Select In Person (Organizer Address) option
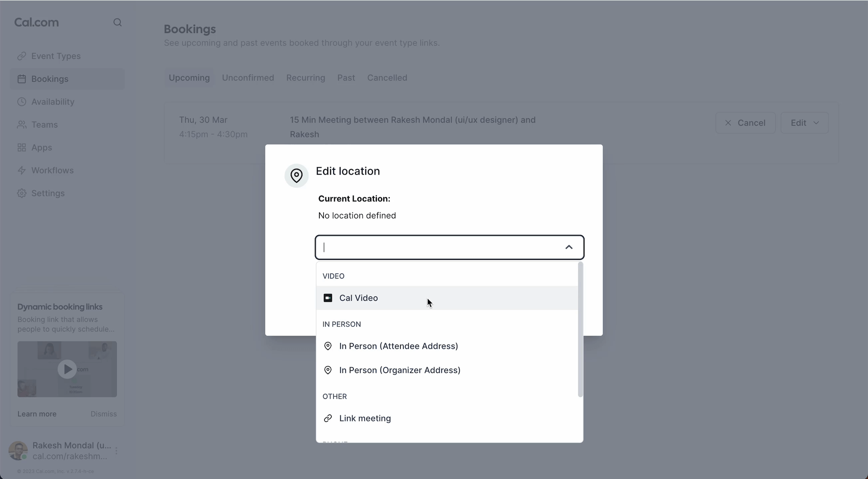This screenshot has width=868, height=479. coord(400,370)
